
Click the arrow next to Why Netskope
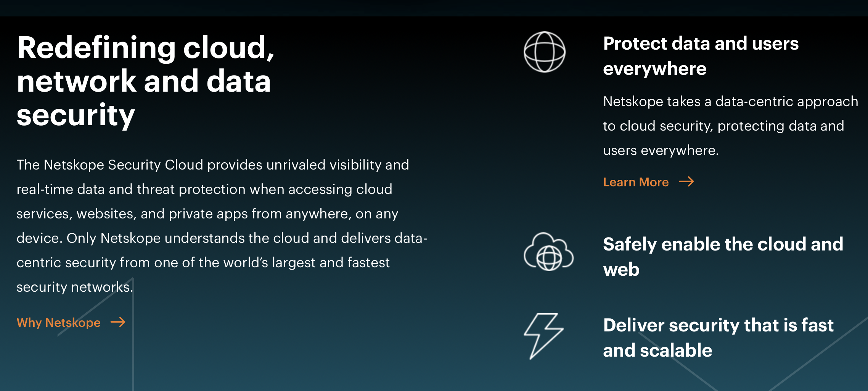(118, 322)
